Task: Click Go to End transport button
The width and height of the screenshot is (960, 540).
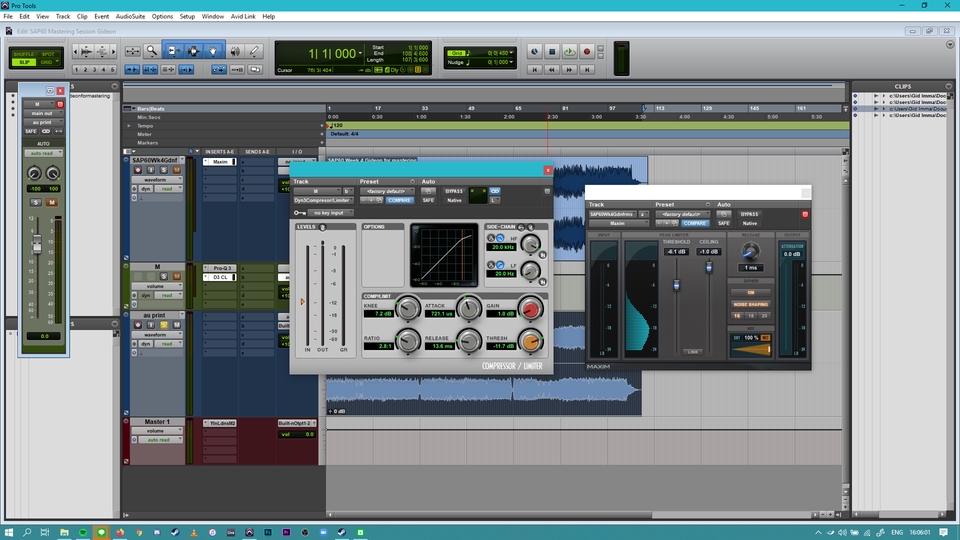Action: tap(587, 70)
